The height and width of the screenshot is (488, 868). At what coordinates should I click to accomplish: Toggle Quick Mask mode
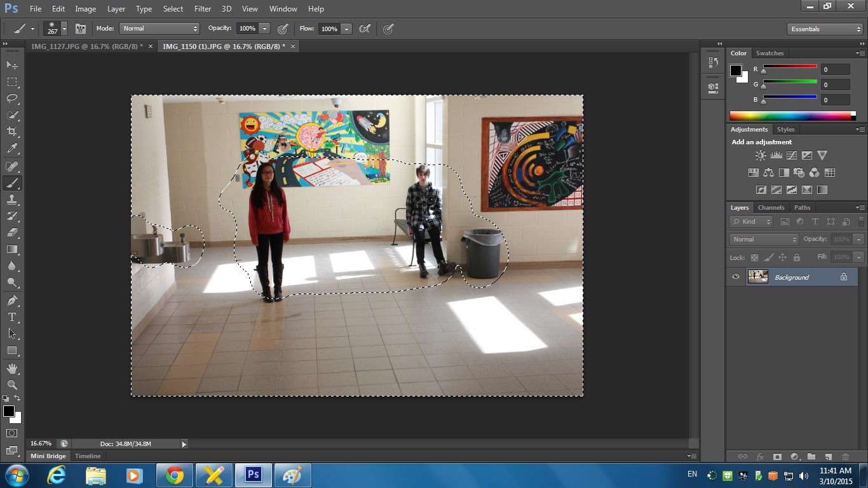(x=12, y=433)
